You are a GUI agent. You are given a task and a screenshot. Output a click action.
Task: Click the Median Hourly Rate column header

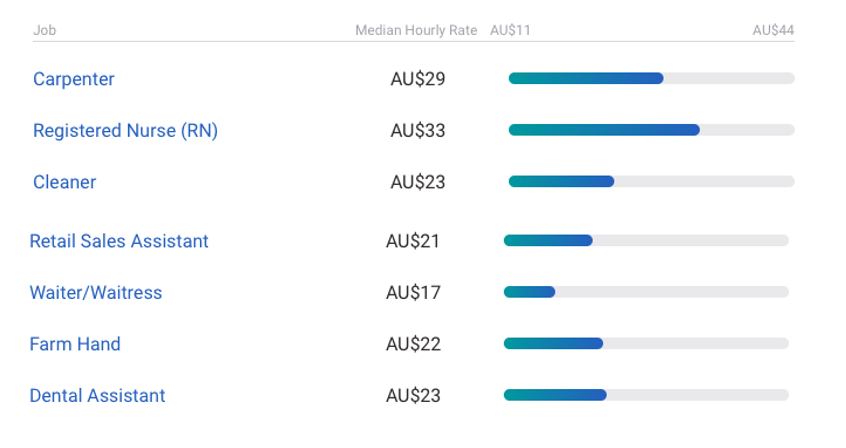416,30
